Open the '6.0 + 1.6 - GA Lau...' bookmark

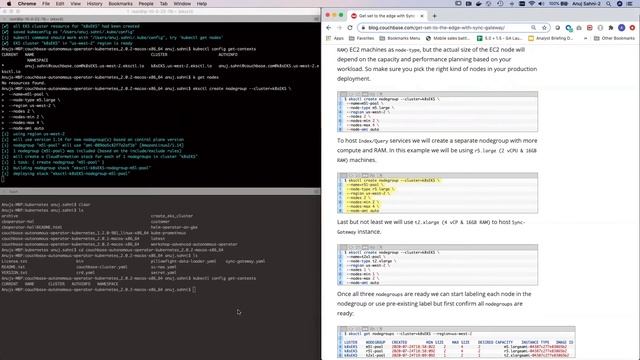[x=499, y=38]
